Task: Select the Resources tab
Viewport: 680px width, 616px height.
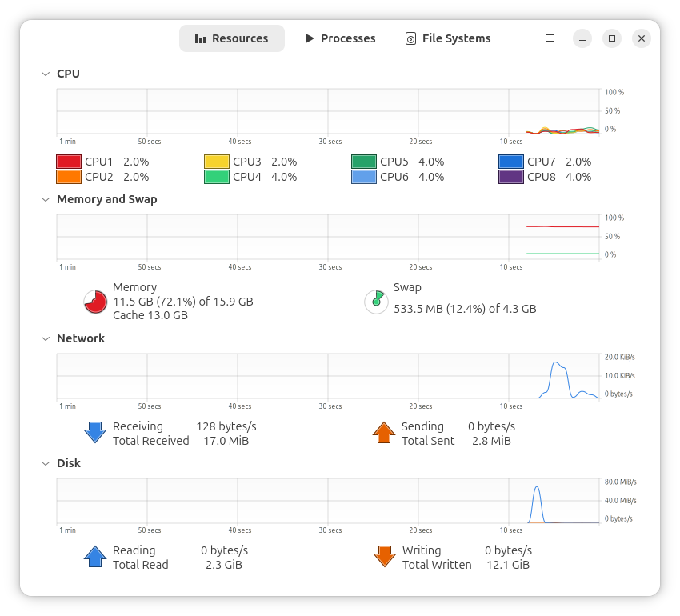Action: click(x=232, y=38)
